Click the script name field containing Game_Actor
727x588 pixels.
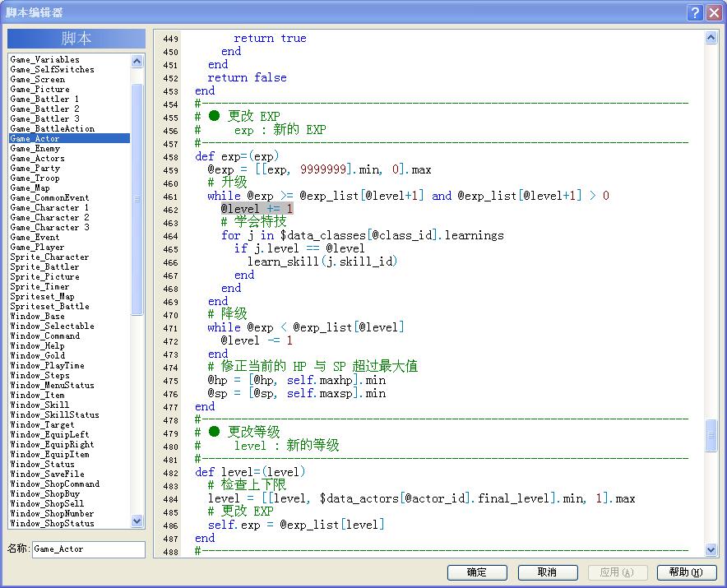(89, 549)
